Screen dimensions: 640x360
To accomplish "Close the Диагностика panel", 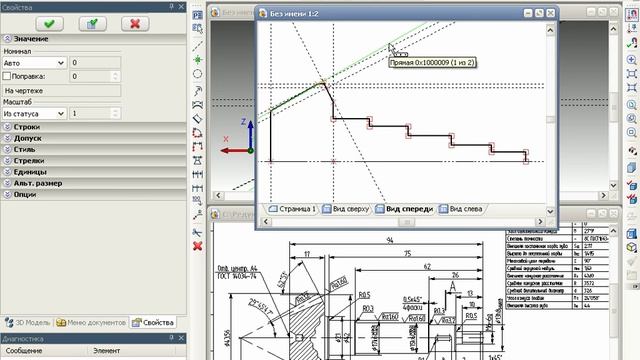I will [x=182, y=338].
